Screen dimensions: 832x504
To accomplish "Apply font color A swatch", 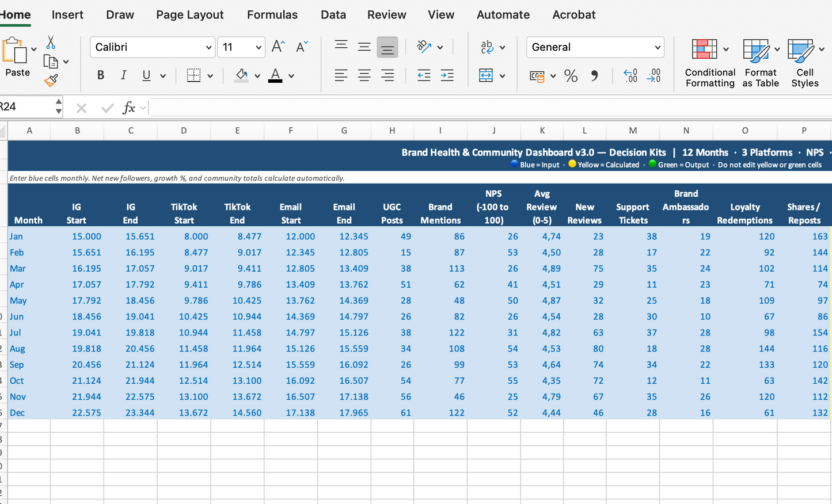I will tap(275, 75).
